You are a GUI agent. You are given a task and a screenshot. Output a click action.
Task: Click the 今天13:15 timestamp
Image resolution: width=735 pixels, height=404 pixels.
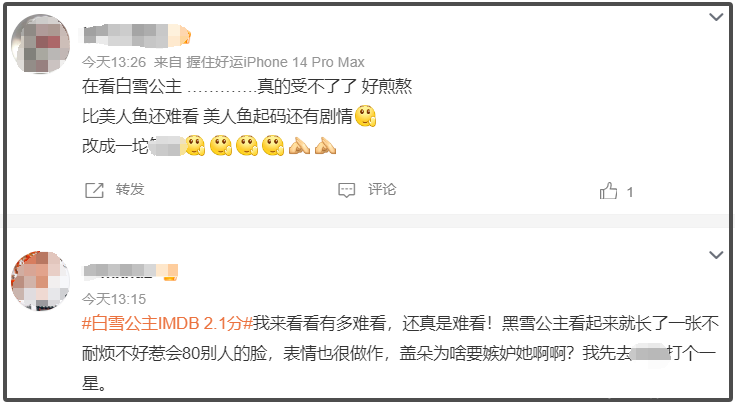click(x=114, y=299)
